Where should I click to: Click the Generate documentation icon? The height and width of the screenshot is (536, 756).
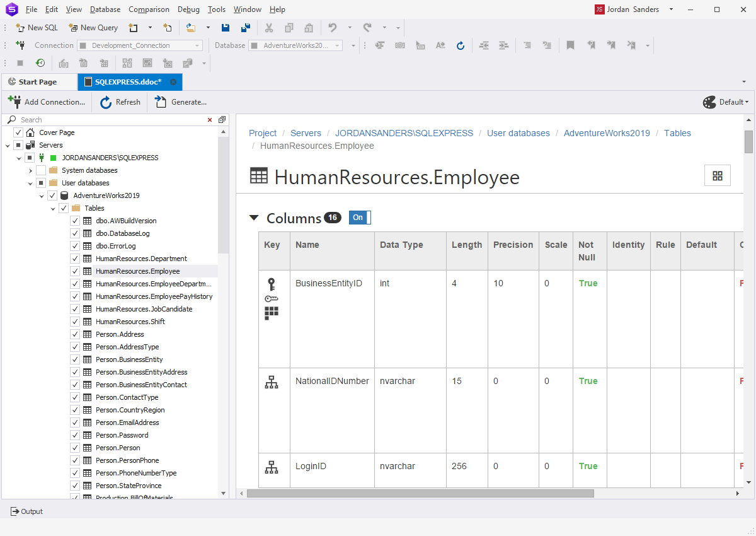[x=161, y=102]
